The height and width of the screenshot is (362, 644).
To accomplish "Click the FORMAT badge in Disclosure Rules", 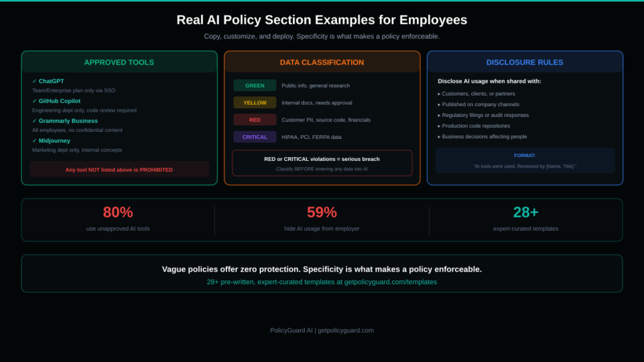I will pos(525,156).
